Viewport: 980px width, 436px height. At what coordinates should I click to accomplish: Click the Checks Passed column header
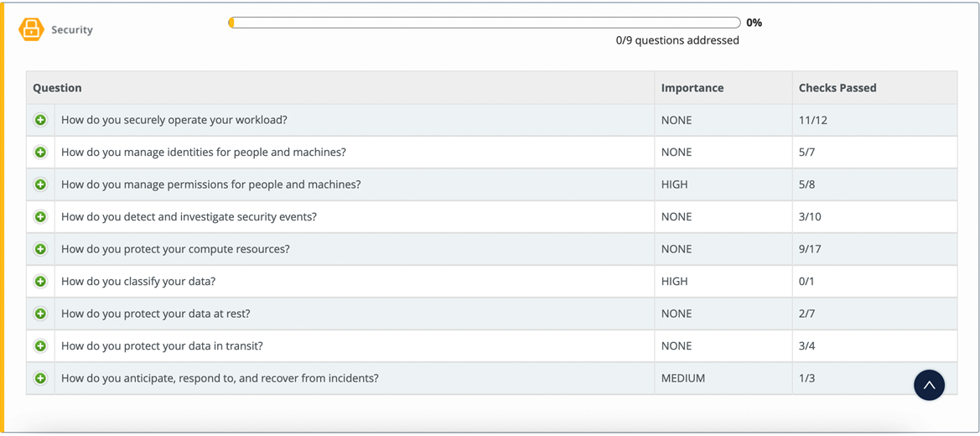[837, 88]
